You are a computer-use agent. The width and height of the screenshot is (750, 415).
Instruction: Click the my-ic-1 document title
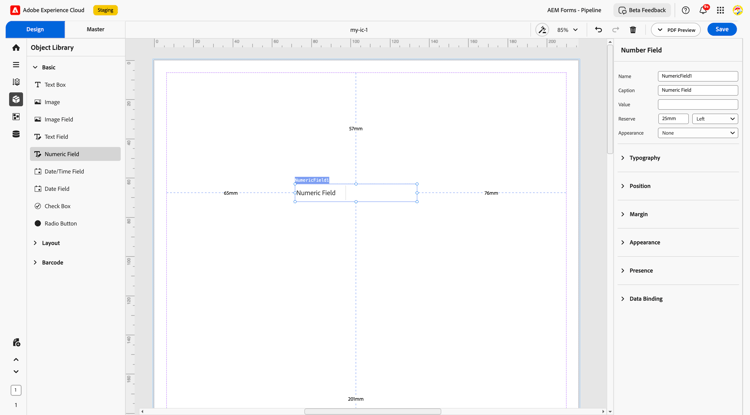click(x=359, y=30)
